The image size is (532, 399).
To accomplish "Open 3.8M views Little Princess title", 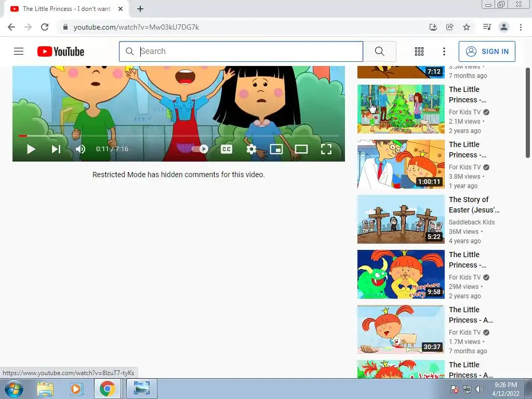I will coord(468,150).
